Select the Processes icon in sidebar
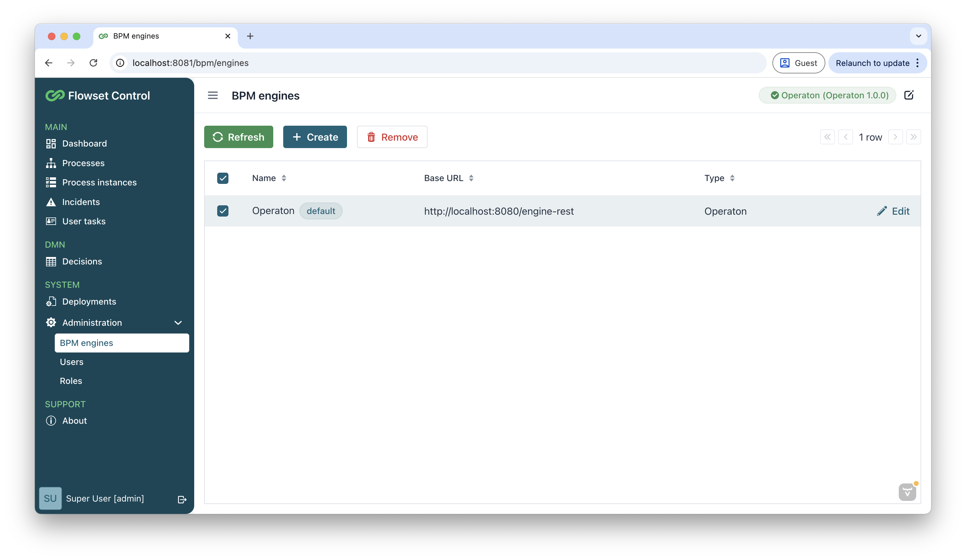The width and height of the screenshot is (966, 560). 51,163
